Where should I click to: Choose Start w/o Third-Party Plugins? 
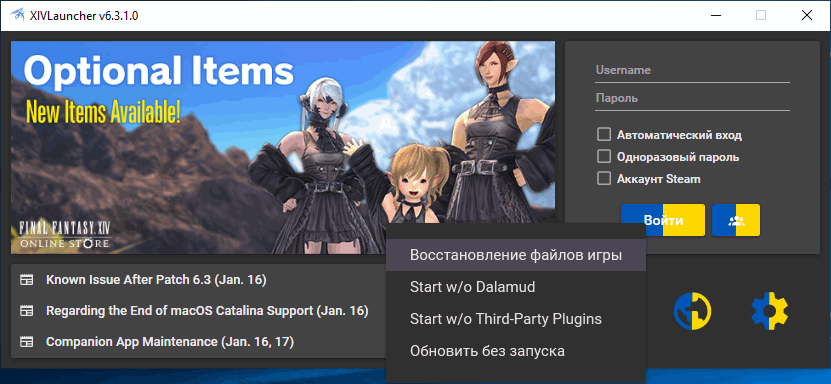pyautogui.click(x=516, y=319)
